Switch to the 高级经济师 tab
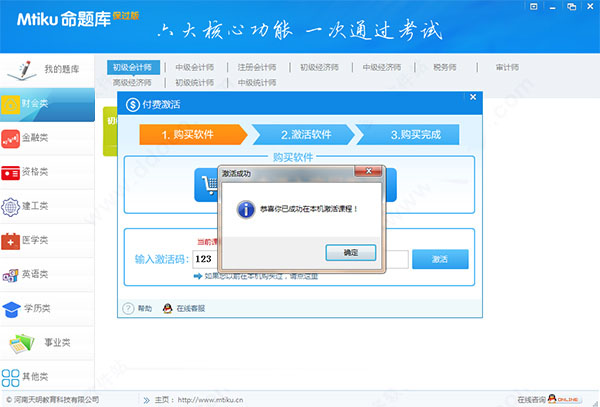600x407 pixels. click(132, 82)
